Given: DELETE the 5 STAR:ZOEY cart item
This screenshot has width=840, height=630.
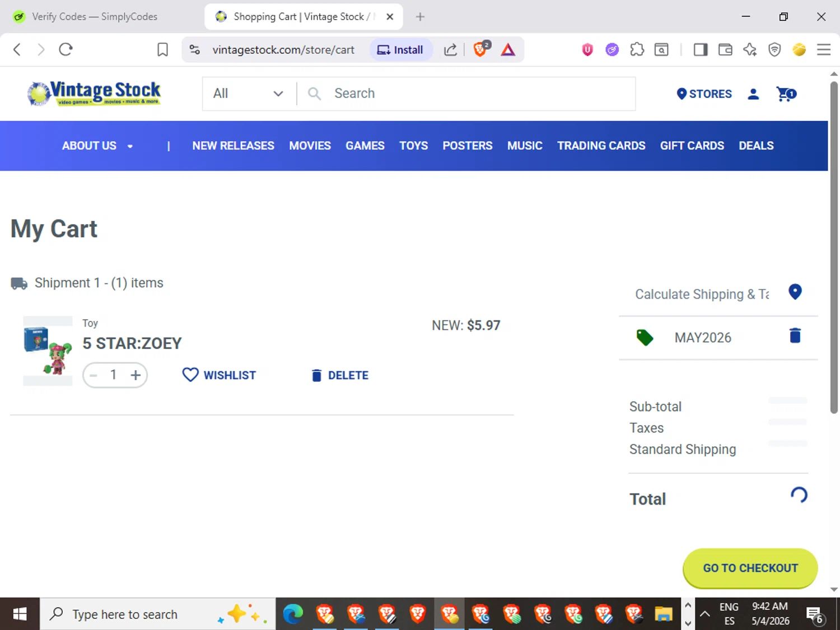Looking at the screenshot, I should point(340,375).
